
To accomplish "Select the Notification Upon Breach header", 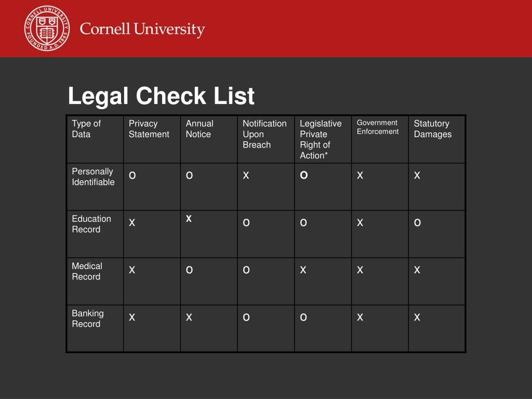I will point(264,134).
